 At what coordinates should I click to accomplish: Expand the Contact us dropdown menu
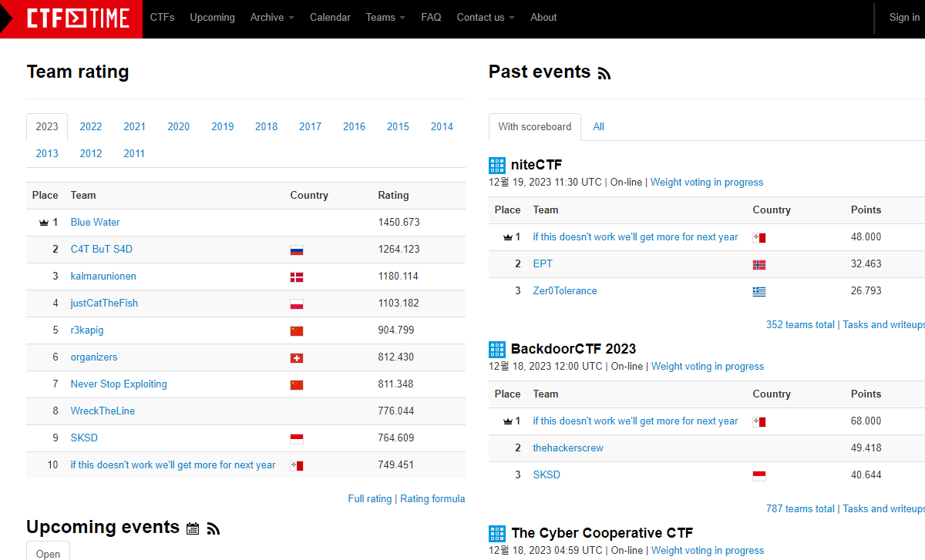click(x=486, y=17)
